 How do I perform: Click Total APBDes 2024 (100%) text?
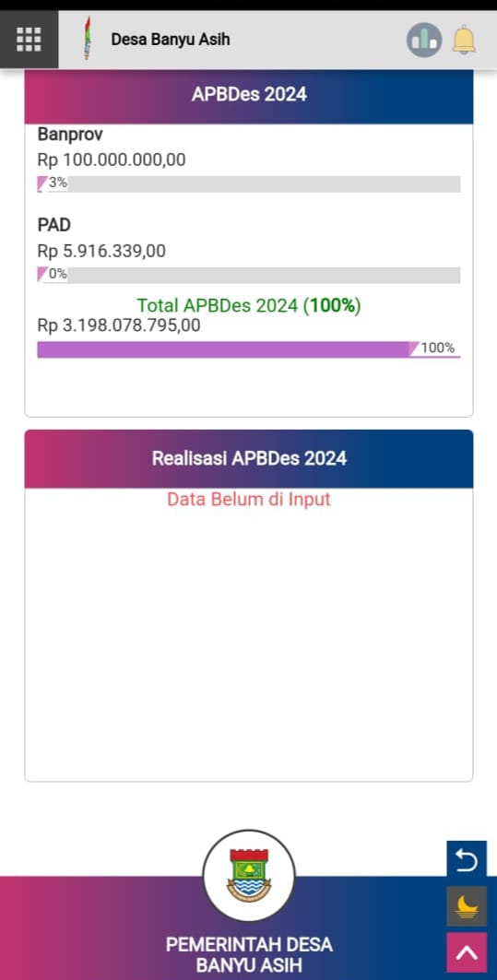click(249, 306)
